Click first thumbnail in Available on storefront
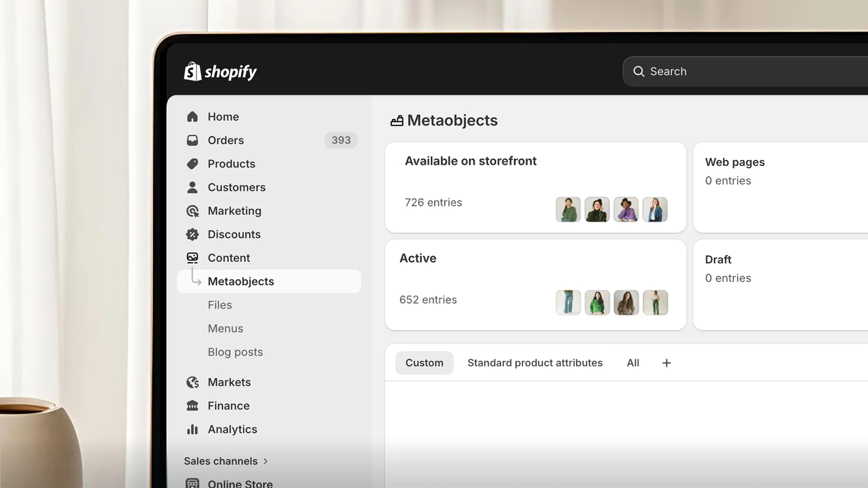Viewport: 868px width, 488px height. 568,210
